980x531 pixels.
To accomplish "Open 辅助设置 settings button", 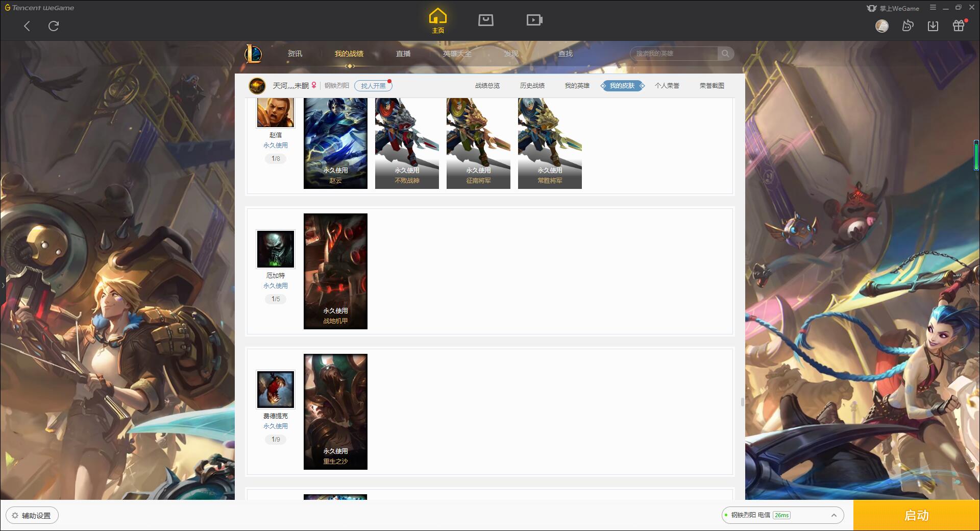I will pos(32,516).
